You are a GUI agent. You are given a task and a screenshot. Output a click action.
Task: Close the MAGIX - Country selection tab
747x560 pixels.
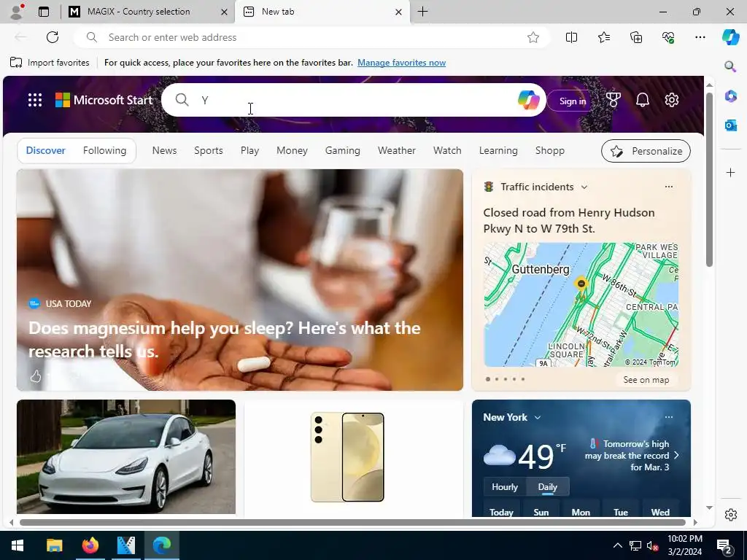point(224,12)
